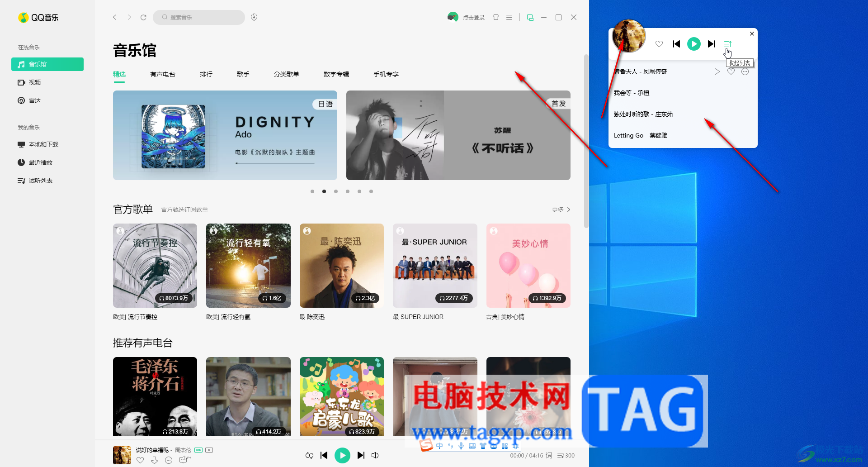Open the volume control speaker icon

pos(375,455)
